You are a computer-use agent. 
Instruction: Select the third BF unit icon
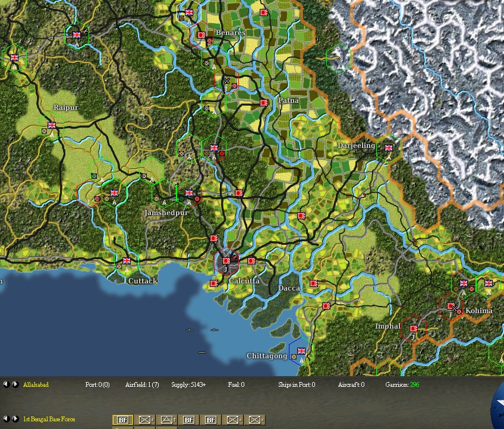click(x=210, y=419)
